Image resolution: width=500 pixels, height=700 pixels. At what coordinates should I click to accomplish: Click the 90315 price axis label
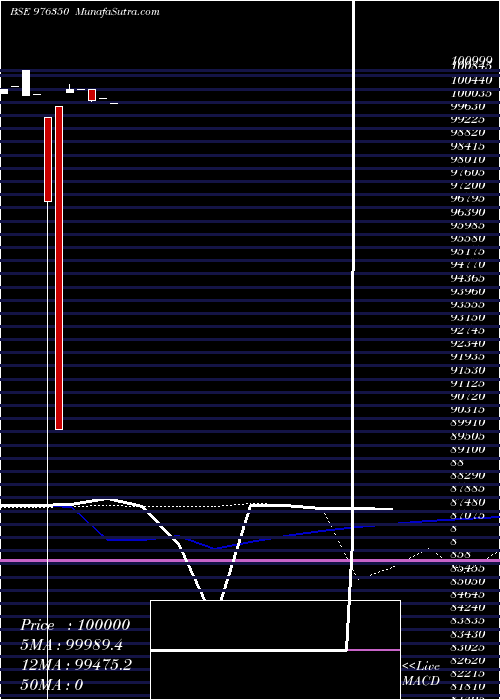[469, 409]
